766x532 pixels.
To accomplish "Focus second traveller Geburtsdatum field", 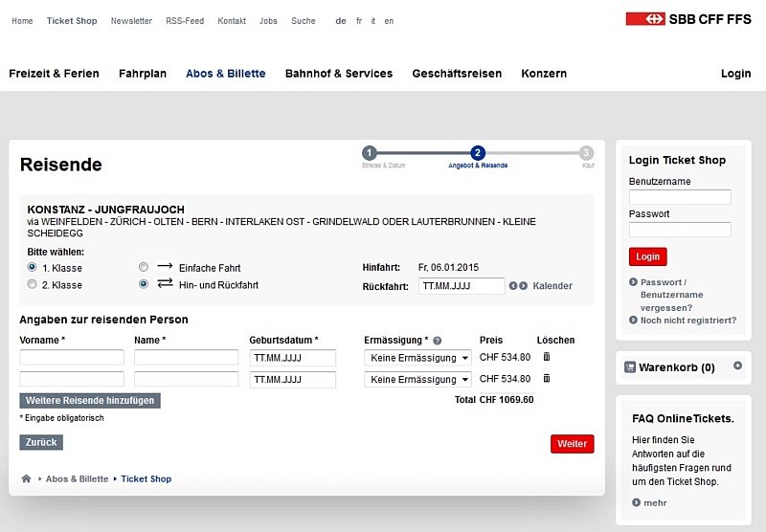I will [293, 379].
